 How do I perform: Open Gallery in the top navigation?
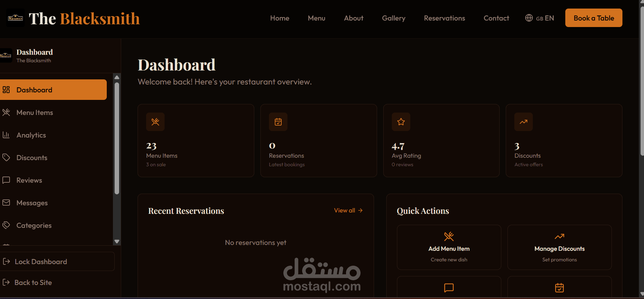click(x=394, y=18)
